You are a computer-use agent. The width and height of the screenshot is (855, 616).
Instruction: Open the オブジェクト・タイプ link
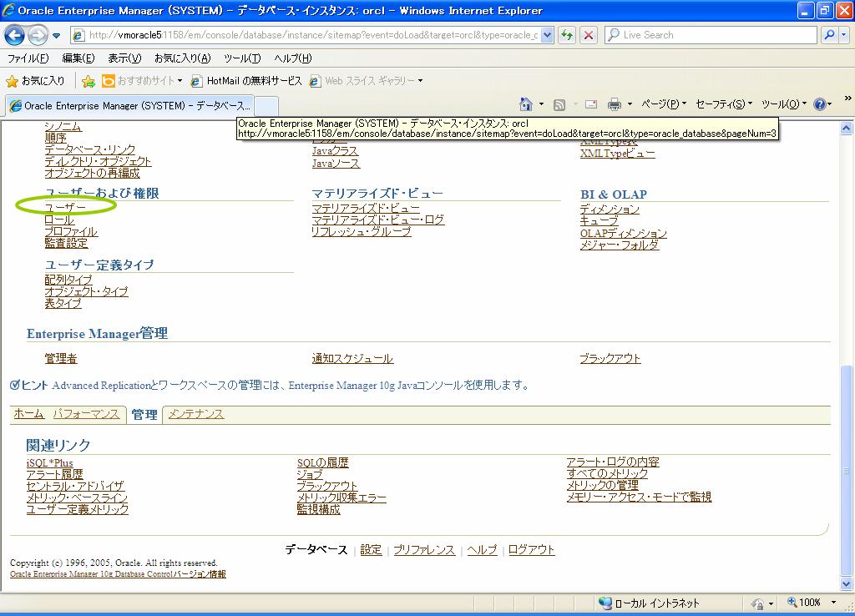[x=86, y=291]
